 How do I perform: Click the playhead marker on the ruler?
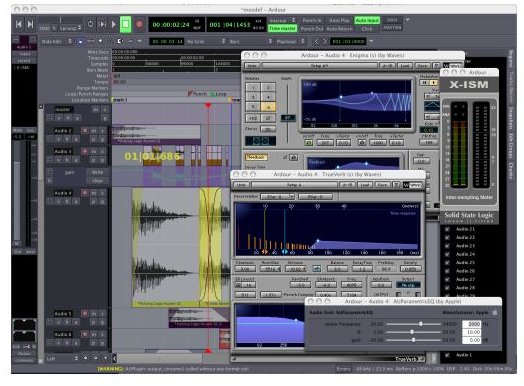coord(208,106)
